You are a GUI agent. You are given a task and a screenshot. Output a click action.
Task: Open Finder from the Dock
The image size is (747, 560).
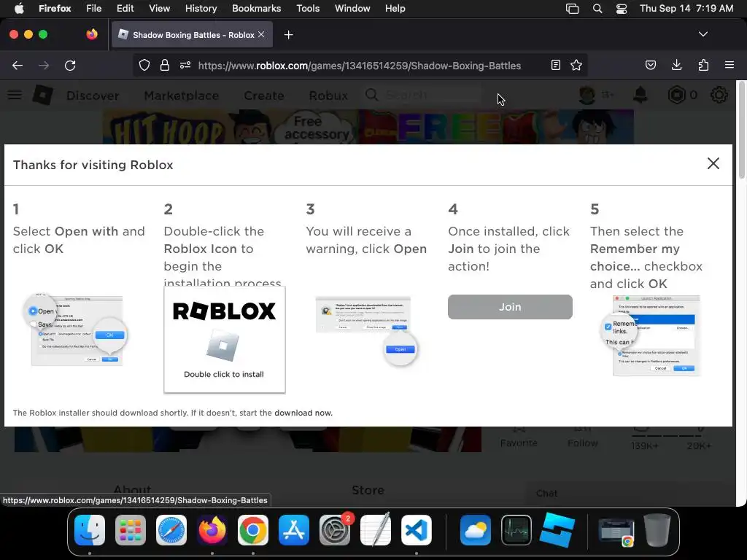click(90, 530)
